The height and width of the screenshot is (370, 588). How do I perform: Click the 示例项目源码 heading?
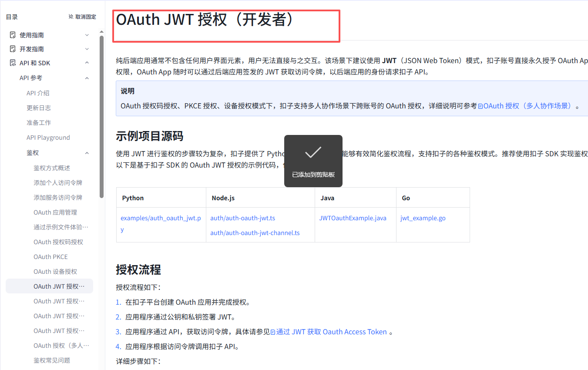[x=149, y=136]
